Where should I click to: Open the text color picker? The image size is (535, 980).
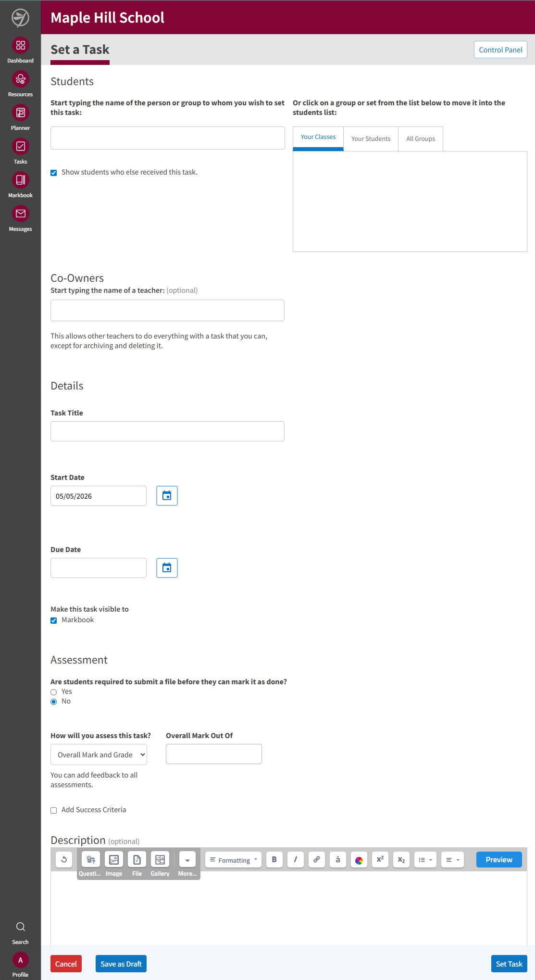359,860
